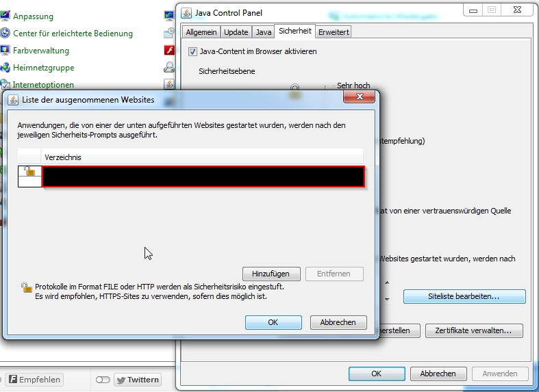Click the display icon right of Anpassung
539x392 pixels.
pyautogui.click(x=169, y=16)
